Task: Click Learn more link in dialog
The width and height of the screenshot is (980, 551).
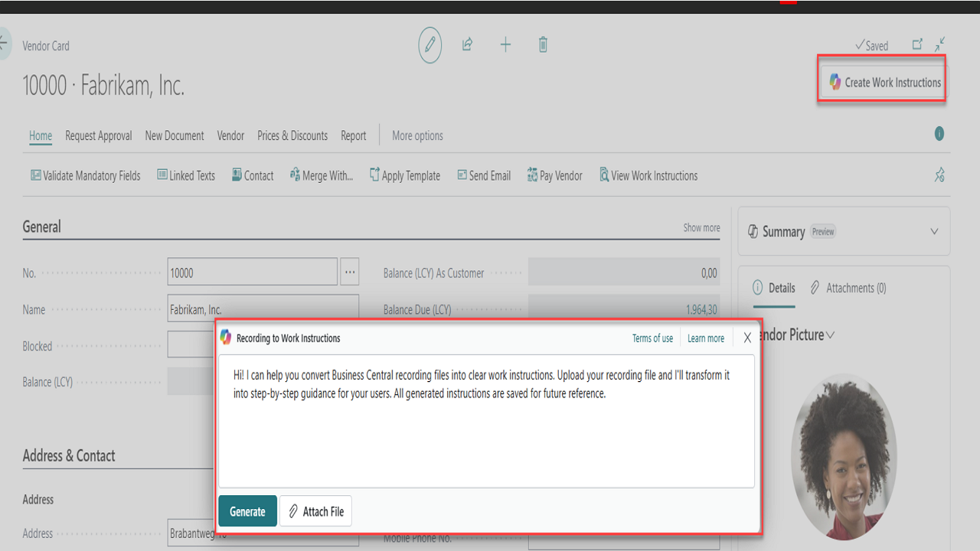Action: pos(706,338)
